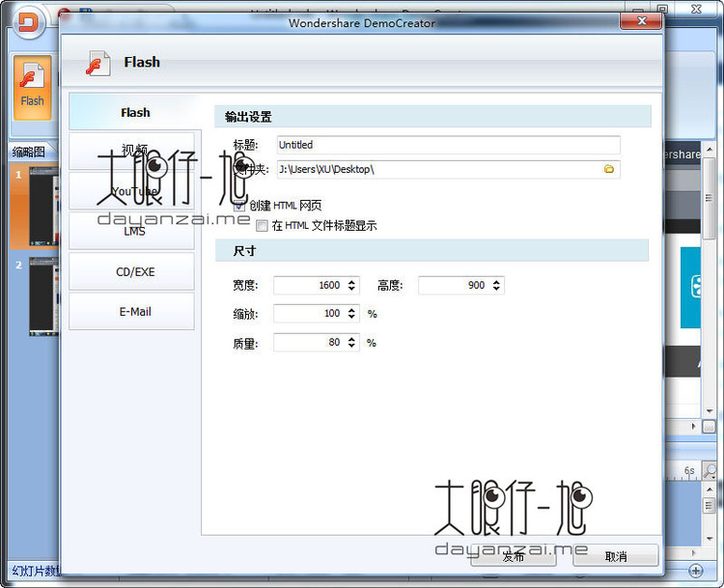This screenshot has width=724, height=588.
Task: Increase the 高度 value with up arrow
Action: pyautogui.click(x=496, y=281)
